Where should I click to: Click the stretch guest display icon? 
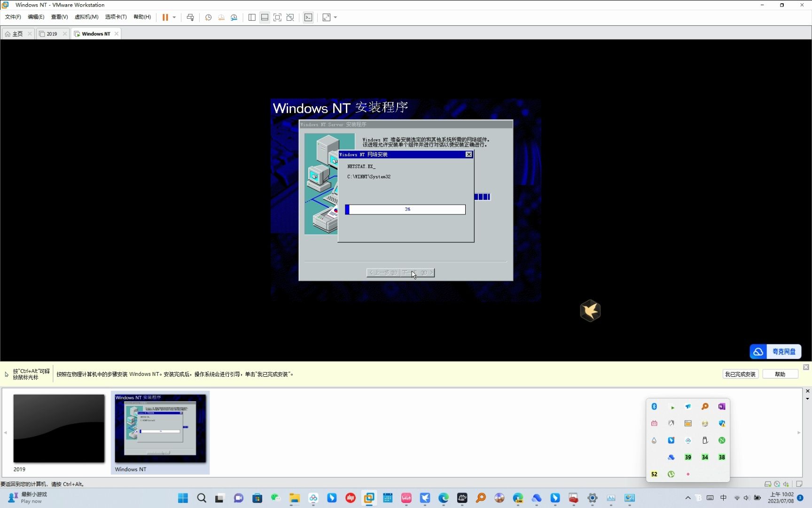coord(326,17)
